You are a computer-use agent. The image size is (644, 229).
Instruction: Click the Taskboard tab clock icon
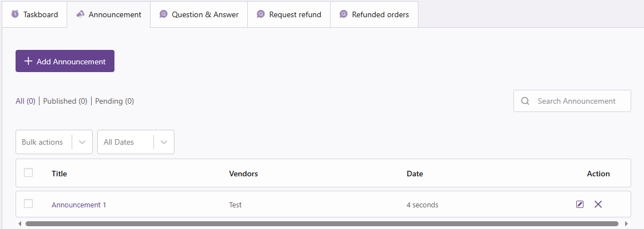(x=15, y=14)
